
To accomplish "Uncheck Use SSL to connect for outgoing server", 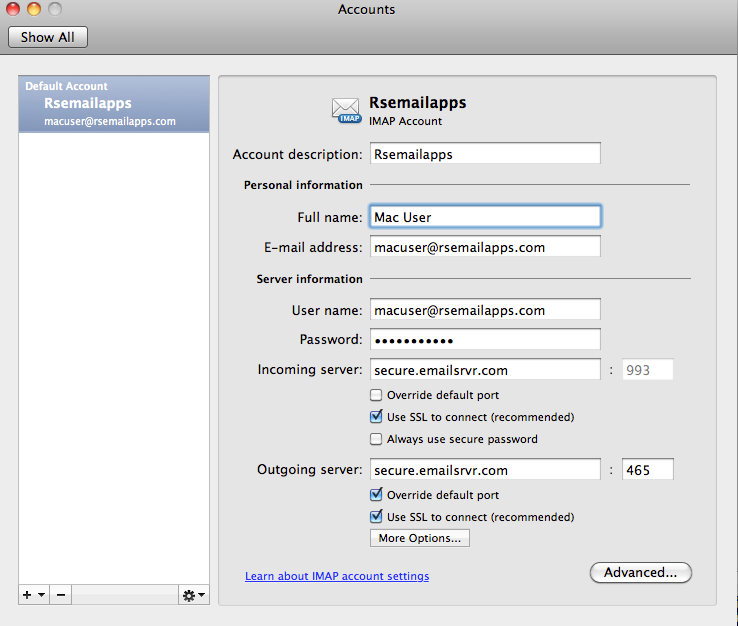I will click(376, 517).
